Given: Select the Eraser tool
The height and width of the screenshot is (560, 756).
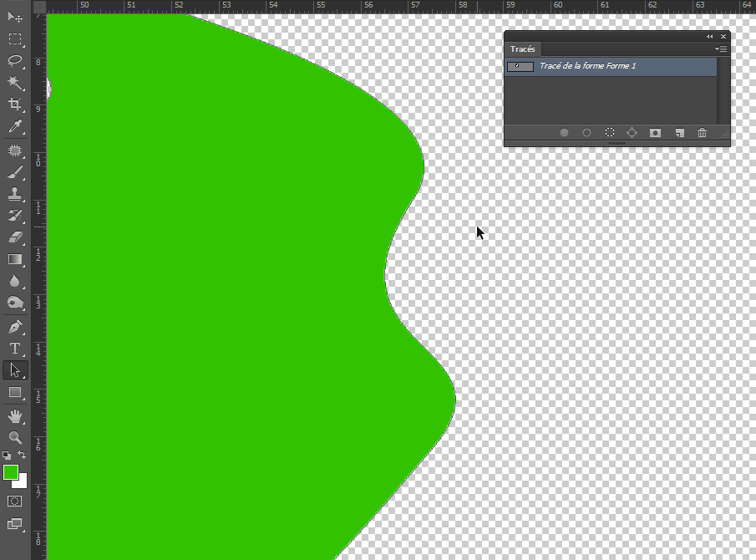Looking at the screenshot, I should (x=15, y=237).
